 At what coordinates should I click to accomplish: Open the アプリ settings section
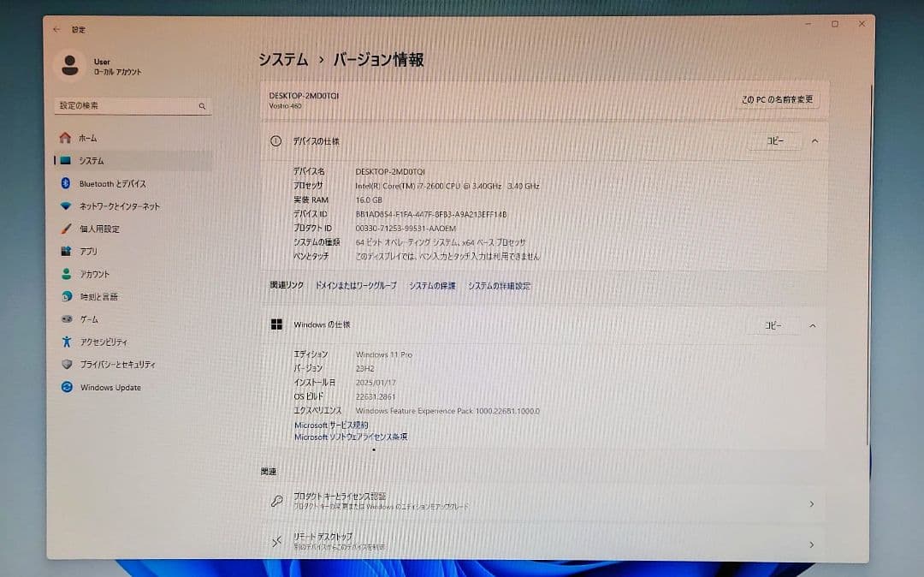(90, 251)
